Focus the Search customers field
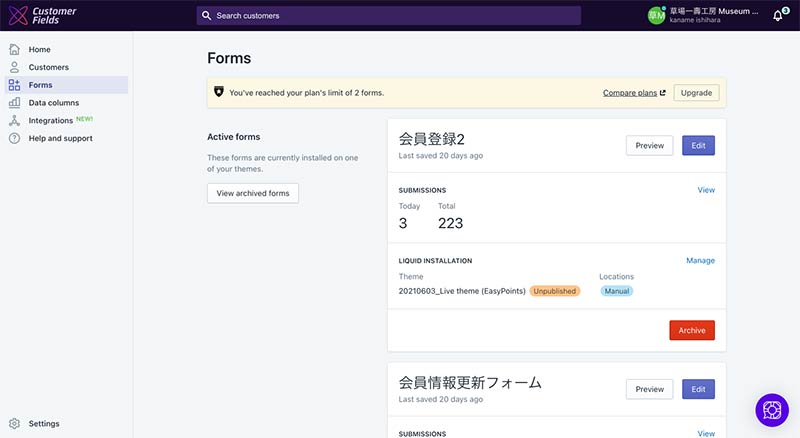 (388, 16)
